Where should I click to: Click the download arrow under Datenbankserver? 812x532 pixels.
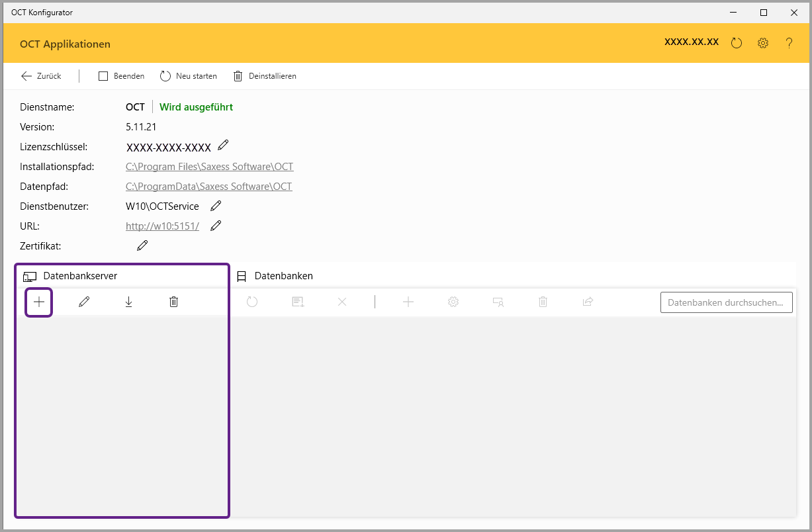click(x=129, y=302)
